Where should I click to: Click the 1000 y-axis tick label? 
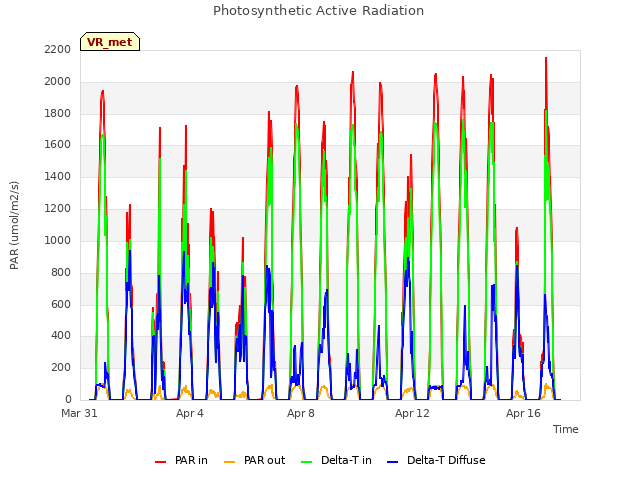(x=58, y=240)
